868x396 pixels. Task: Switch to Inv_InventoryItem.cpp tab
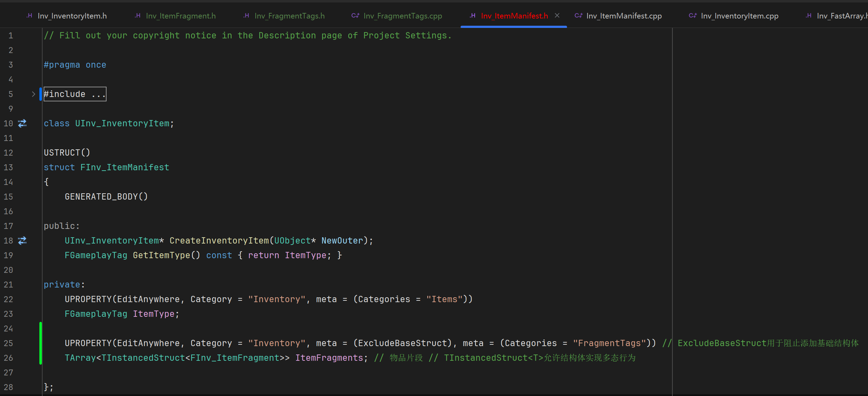tap(739, 16)
